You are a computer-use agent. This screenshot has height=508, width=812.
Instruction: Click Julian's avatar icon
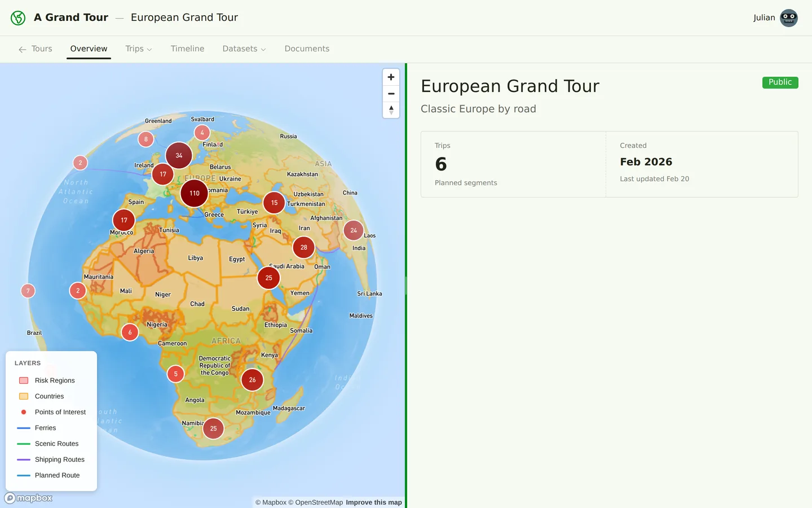point(788,17)
